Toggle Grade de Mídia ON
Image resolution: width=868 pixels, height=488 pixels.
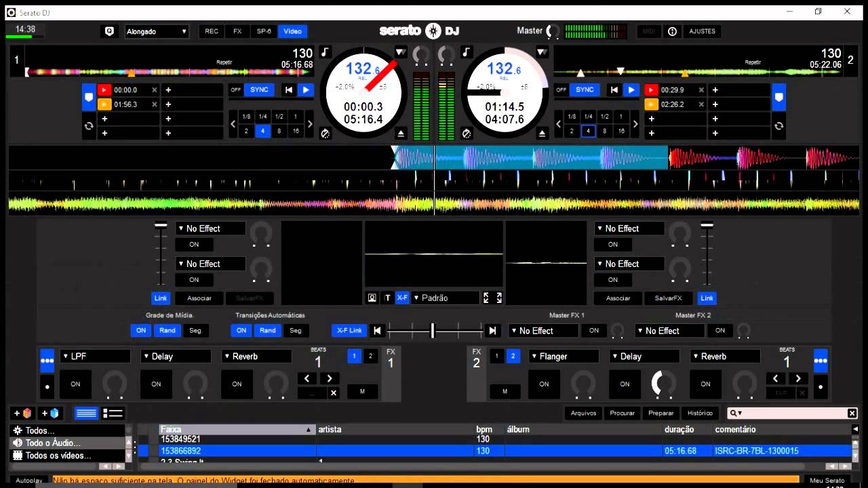coord(141,331)
